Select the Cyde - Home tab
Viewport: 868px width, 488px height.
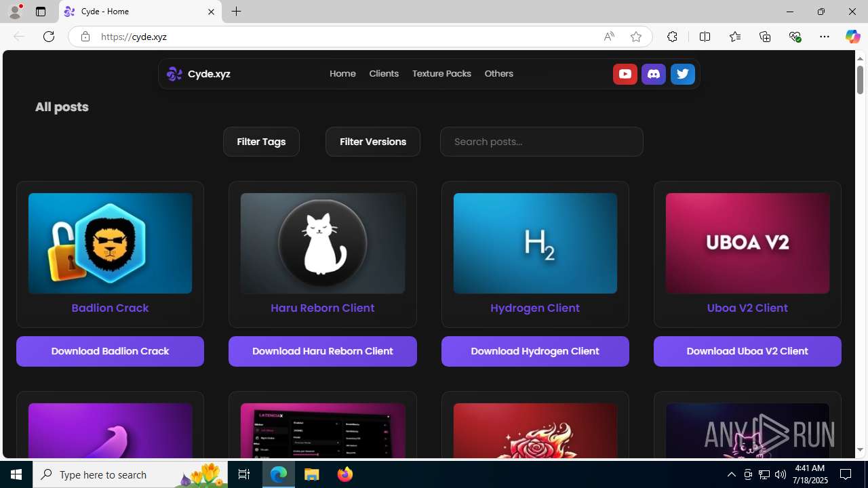(140, 12)
